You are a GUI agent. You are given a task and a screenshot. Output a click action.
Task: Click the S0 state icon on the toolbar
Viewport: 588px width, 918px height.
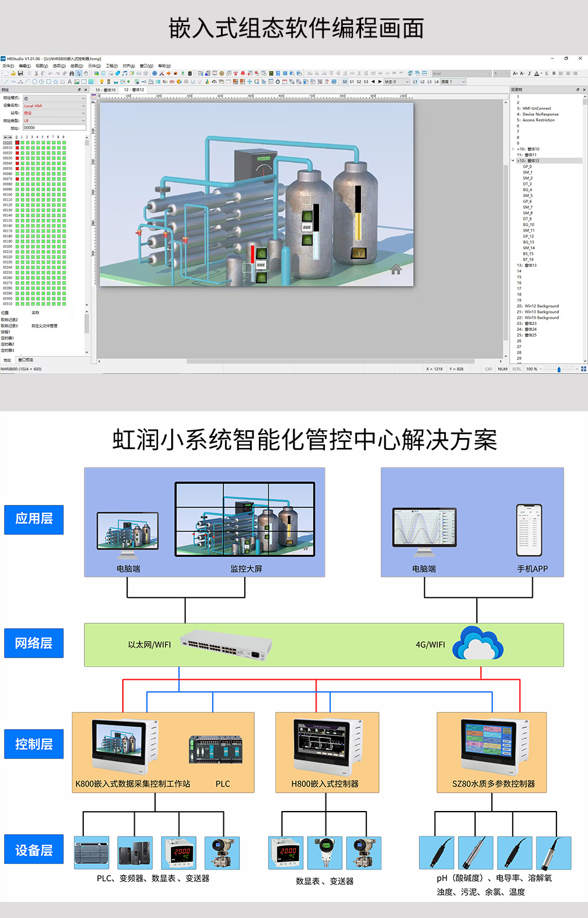344,82
